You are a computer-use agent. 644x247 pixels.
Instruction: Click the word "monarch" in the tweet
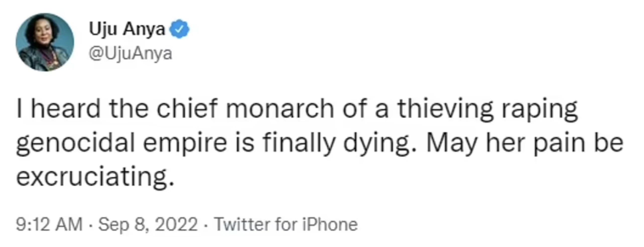(280, 109)
